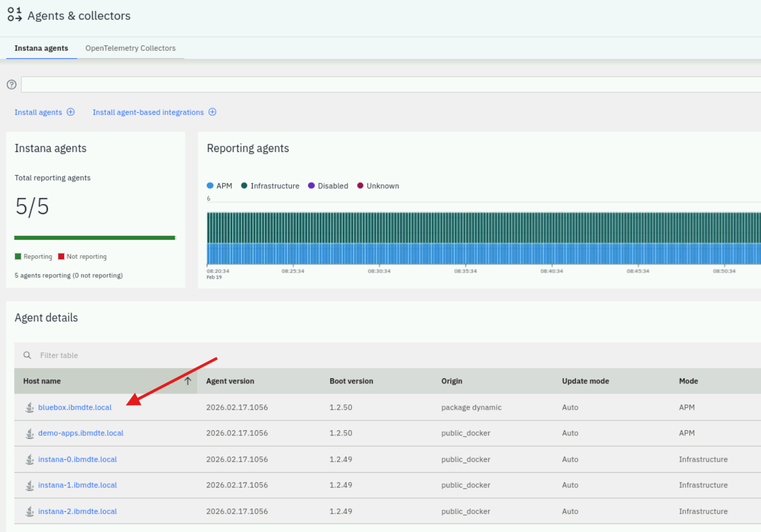
Task: Toggle the Unknown legend series
Action: tap(378, 186)
